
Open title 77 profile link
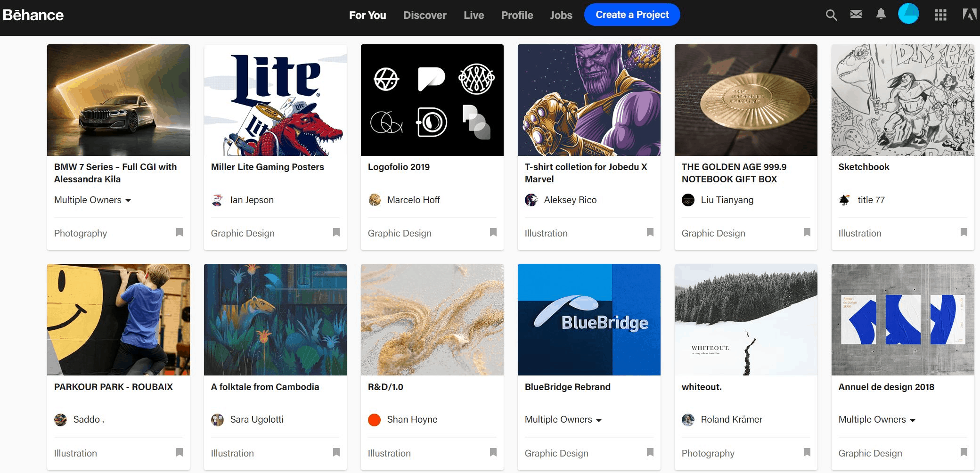tap(871, 200)
